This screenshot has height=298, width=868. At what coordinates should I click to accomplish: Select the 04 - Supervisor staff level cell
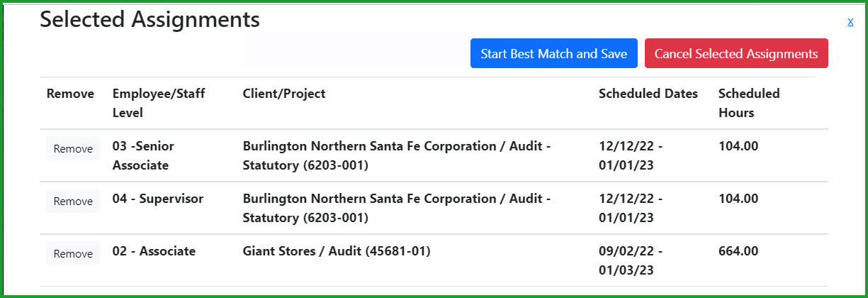(157, 199)
